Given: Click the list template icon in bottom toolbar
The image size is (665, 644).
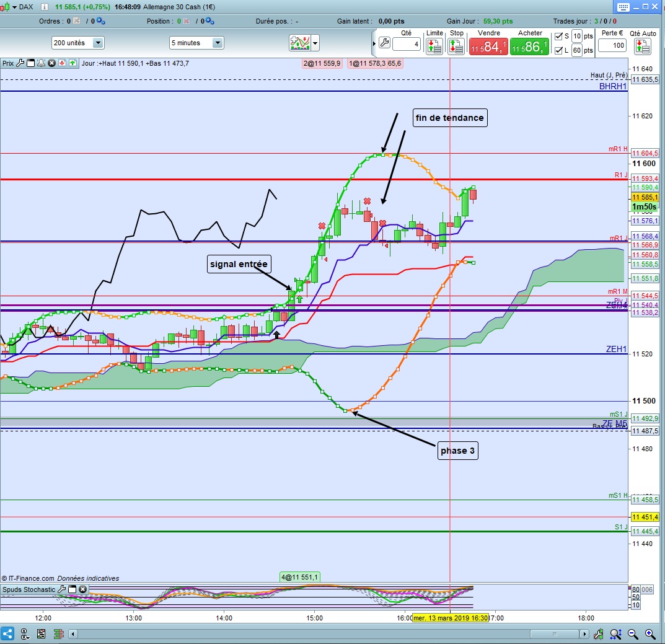Looking at the screenshot, I should [41, 634].
